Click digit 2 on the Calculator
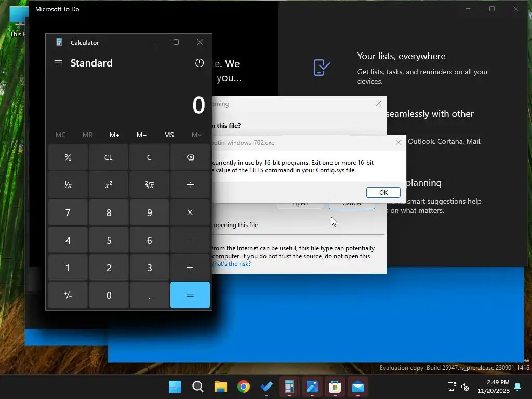This screenshot has height=399, width=532. click(x=109, y=268)
